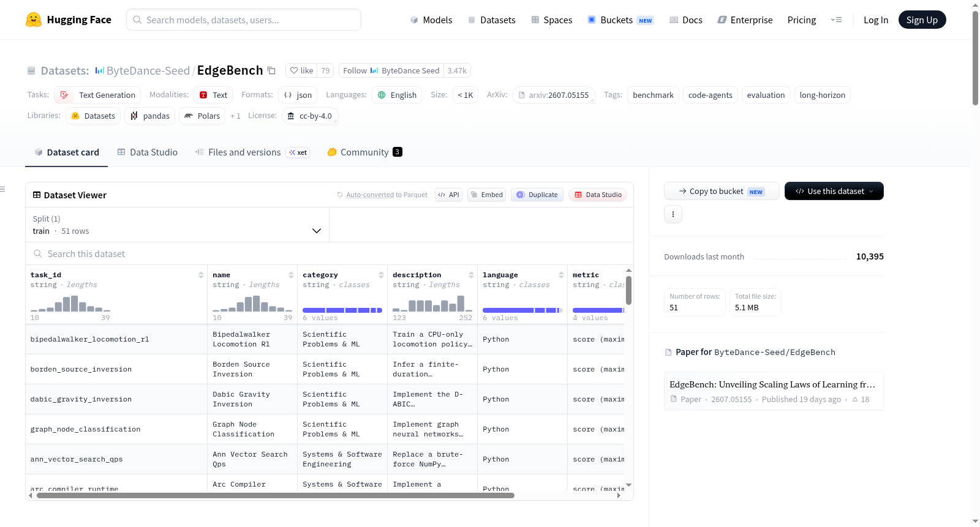Image resolution: width=980 pixels, height=527 pixels.
Task: Show the additional libraries with +1
Action: point(235,116)
